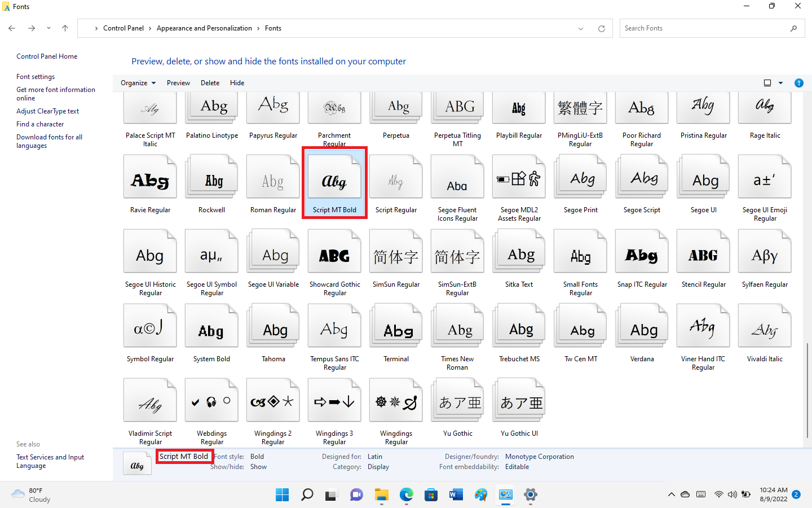Screen dimensions: 812x508
Task: Open recent locations dropdown next to Forward
Action: click(x=48, y=28)
